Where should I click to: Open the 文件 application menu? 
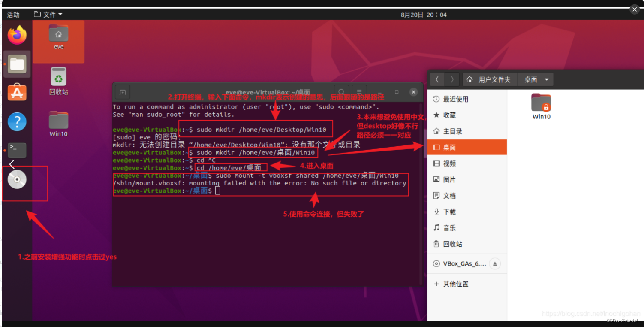pyautogui.click(x=48, y=15)
